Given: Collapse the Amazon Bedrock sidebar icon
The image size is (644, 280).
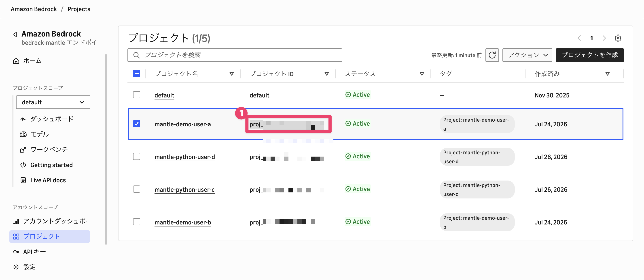Looking at the screenshot, I should coord(14,34).
